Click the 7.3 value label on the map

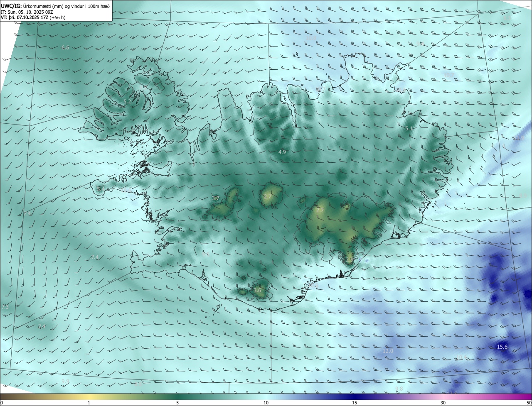tap(5, 307)
